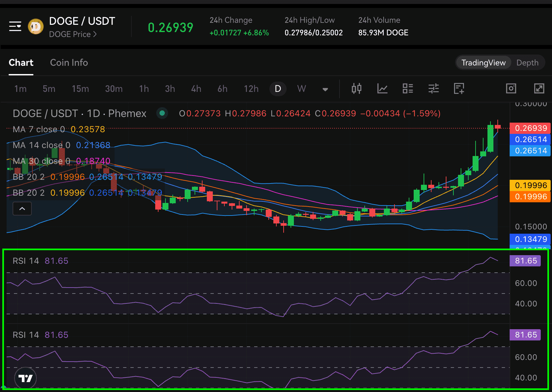Click the MA 14 close indicator legend
This screenshot has height=392, width=552.
click(x=62, y=145)
